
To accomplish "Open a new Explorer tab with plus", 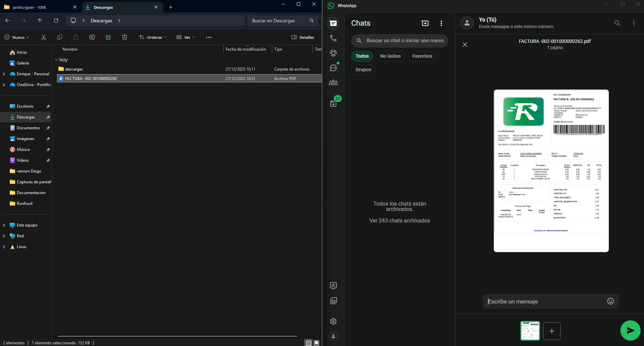I will (x=171, y=7).
